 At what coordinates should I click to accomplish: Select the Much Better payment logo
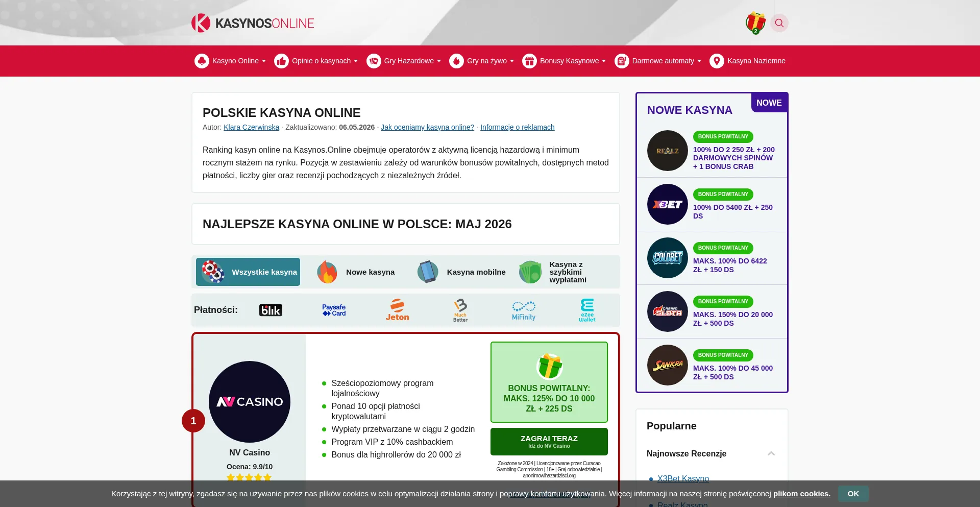460,310
